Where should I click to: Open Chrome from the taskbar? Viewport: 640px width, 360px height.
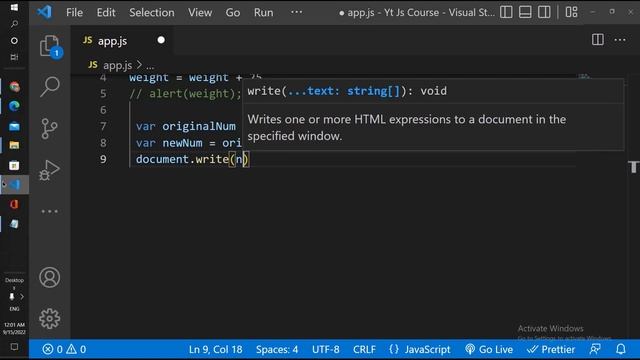pyautogui.click(x=14, y=87)
